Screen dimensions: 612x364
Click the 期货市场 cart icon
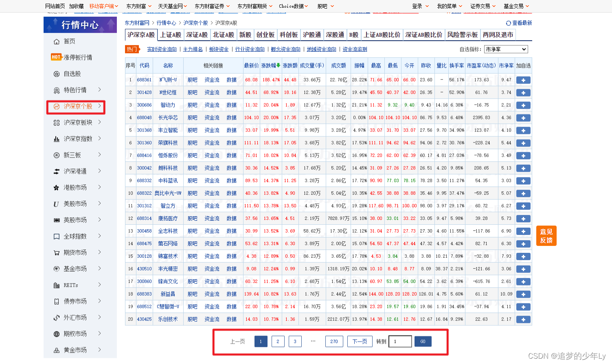(x=57, y=253)
